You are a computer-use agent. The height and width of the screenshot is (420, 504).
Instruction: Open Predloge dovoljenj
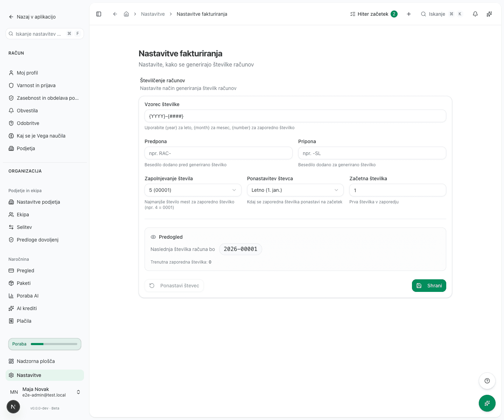45,240
